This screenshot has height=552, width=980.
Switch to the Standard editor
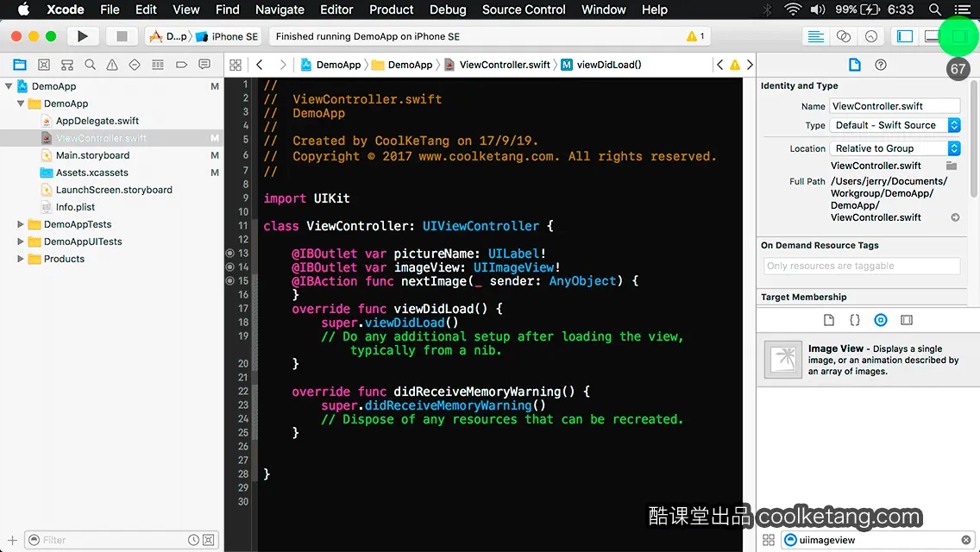click(x=815, y=36)
